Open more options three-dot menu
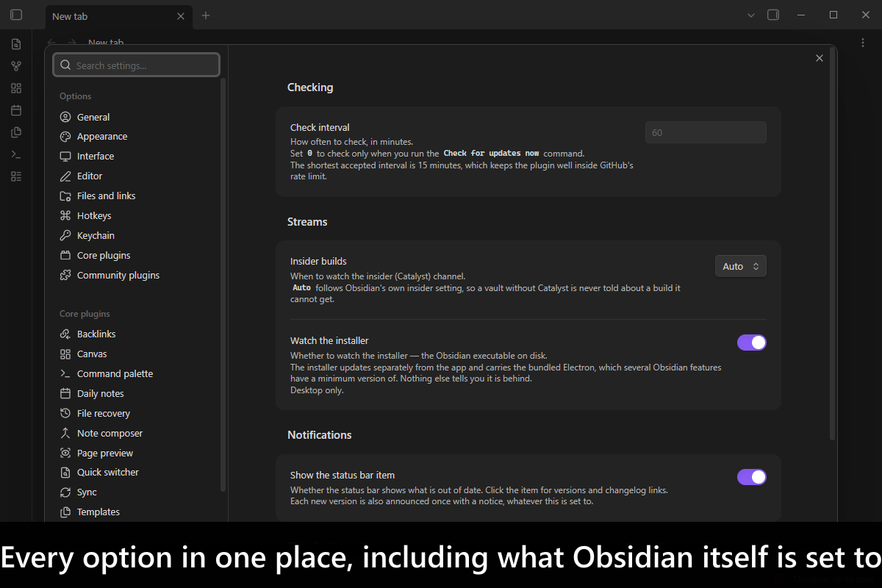Image resolution: width=882 pixels, height=588 pixels. coord(863,43)
